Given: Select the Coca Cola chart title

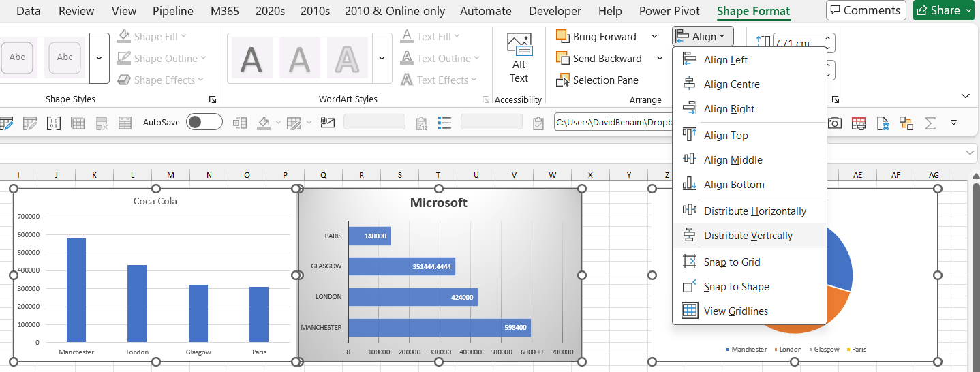Looking at the screenshot, I should [155, 201].
